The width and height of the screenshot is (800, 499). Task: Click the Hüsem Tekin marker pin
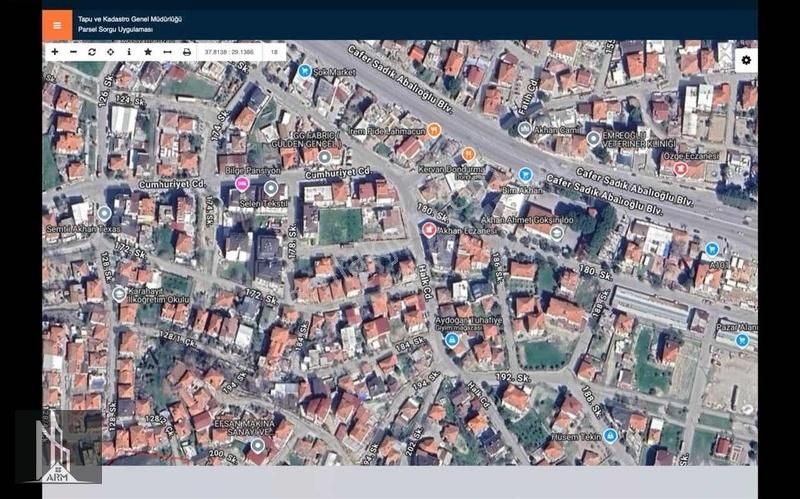[x=610, y=436]
